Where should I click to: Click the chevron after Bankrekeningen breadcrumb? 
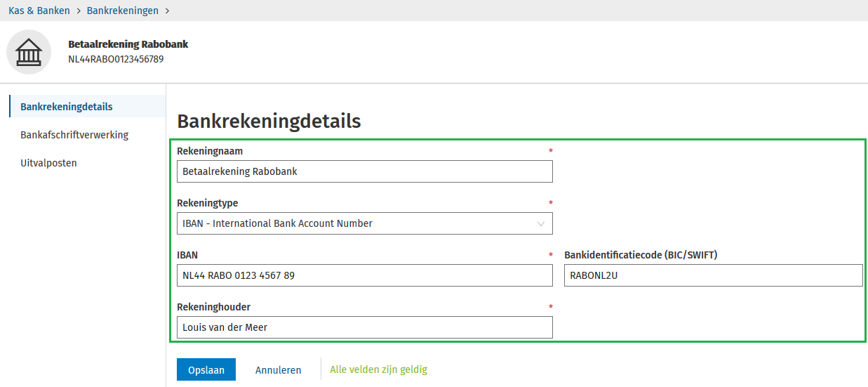coord(166,11)
